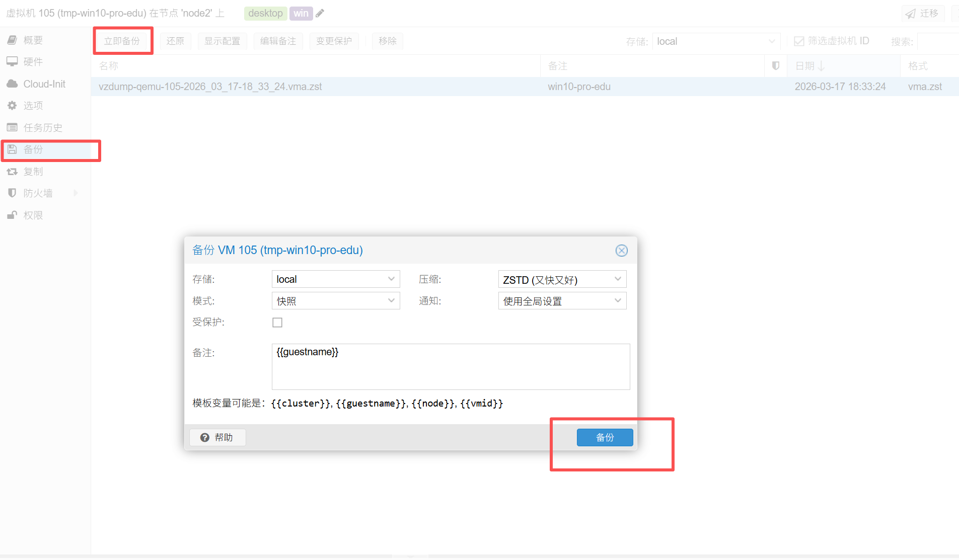Click the 概要 summary book icon
This screenshot has width=959, height=560.
(x=12, y=40)
